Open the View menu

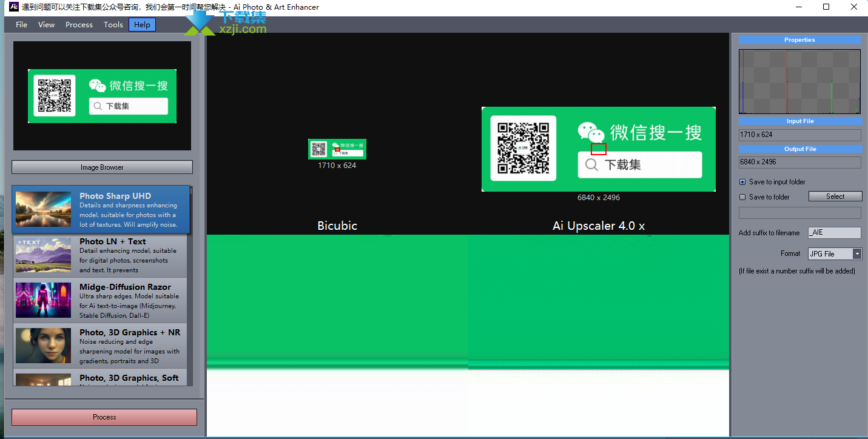point(46,25)
